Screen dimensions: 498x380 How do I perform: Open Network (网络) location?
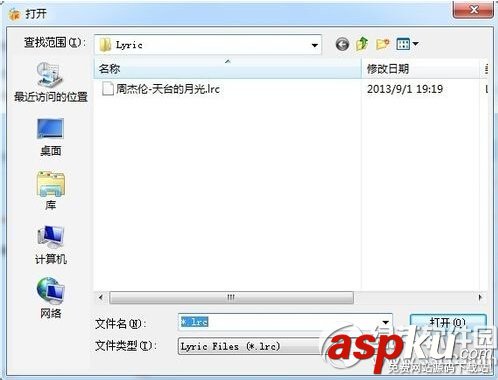tap(51, 298)
